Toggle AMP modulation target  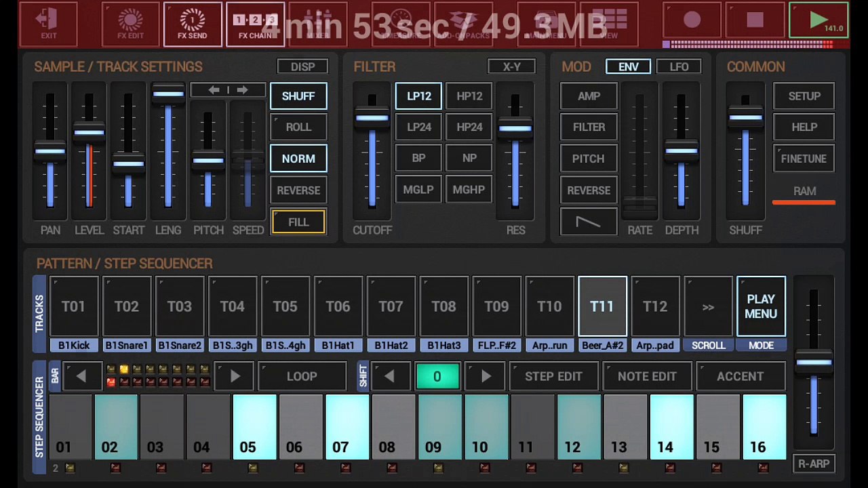coord(588,96)
